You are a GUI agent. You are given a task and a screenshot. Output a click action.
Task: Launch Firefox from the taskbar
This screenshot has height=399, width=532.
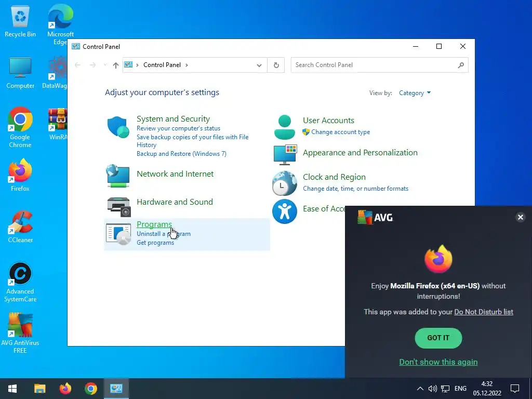65,389
